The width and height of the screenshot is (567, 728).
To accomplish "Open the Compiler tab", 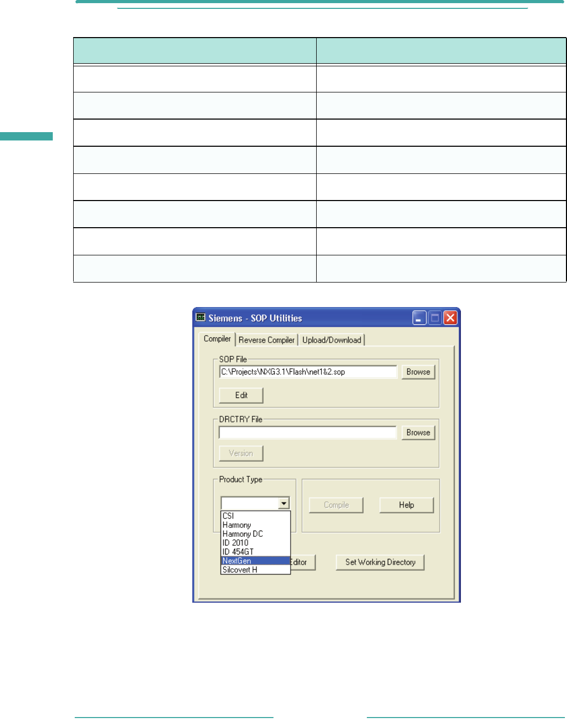I will [x=217, y=339].
